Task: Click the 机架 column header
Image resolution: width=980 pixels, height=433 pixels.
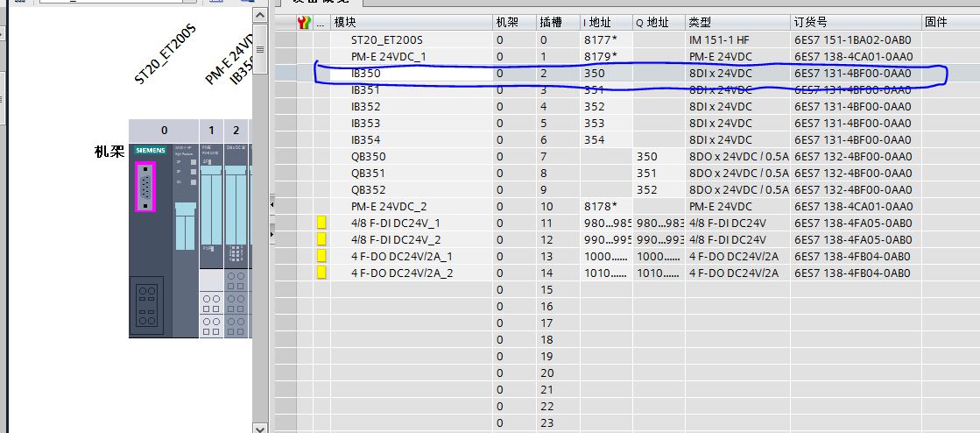Action: pyautogui.click(x=514, y=23)
